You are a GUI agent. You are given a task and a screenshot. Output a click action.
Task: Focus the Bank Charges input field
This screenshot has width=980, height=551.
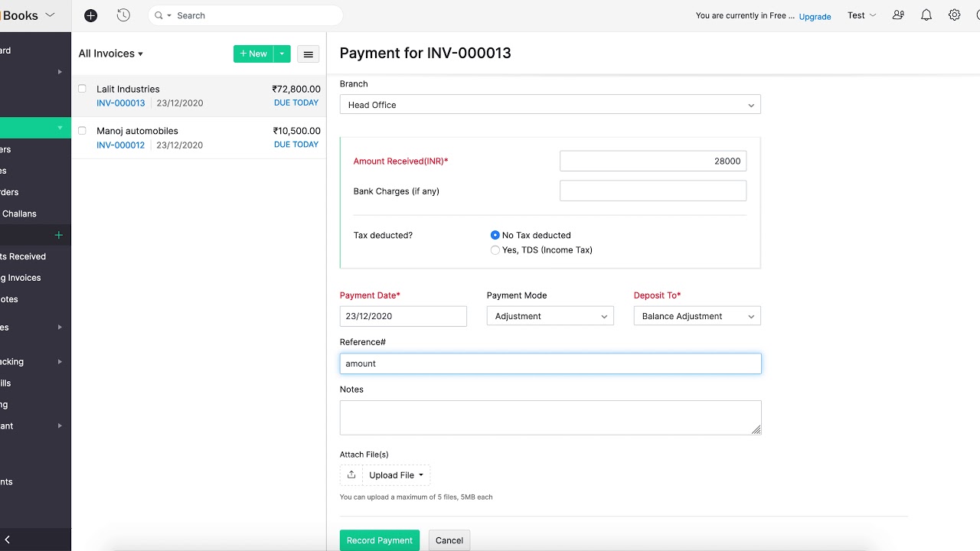pos(652,191)
